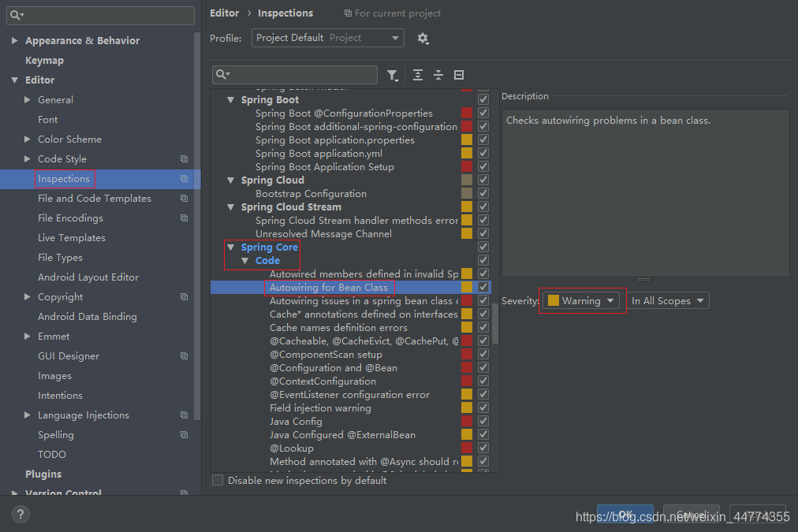Open Intentions settings page

point(60,395)
